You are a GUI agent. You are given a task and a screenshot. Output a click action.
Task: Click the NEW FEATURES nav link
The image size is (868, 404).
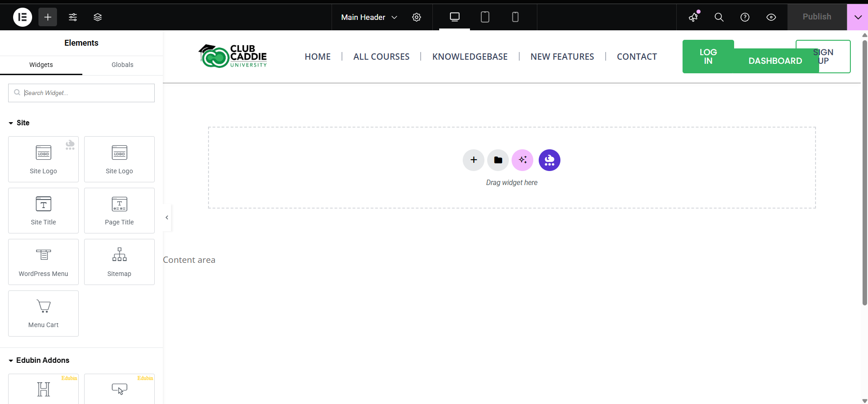(562, 57)
